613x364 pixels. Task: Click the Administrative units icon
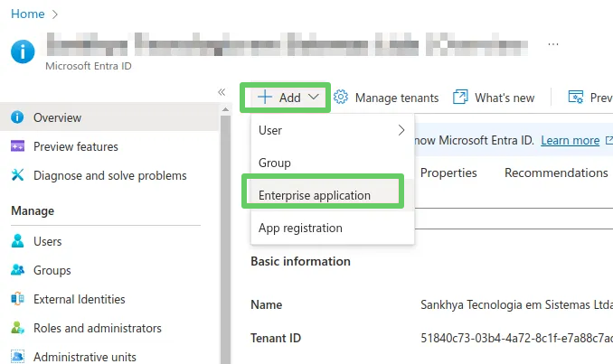coord(17,356)
